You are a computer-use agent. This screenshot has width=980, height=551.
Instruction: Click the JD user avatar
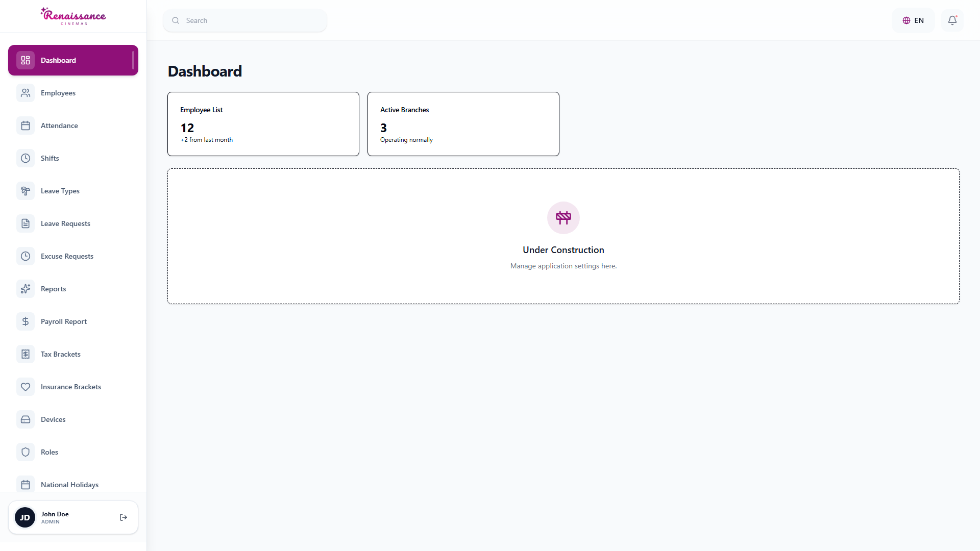tap(25, 517)
